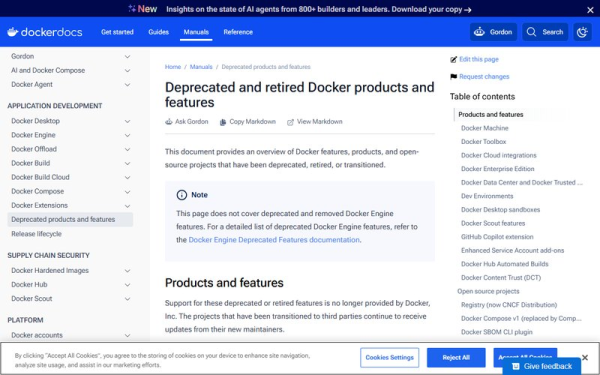Jump to Docker Toolbox in contents
This screenshot has height=375, width=600.
tap(483, 142)
